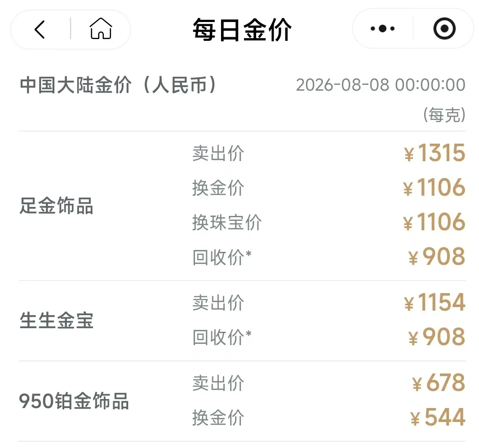Screen dimensions: 479x448
Task: Select the 2026-08-08 timestamp text
Action: coord(381,85)
